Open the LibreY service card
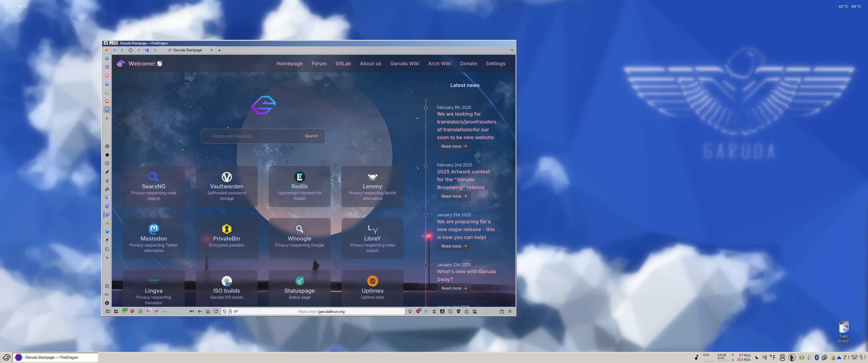Viewport: 868px width, 363px height. pos(372,238)
